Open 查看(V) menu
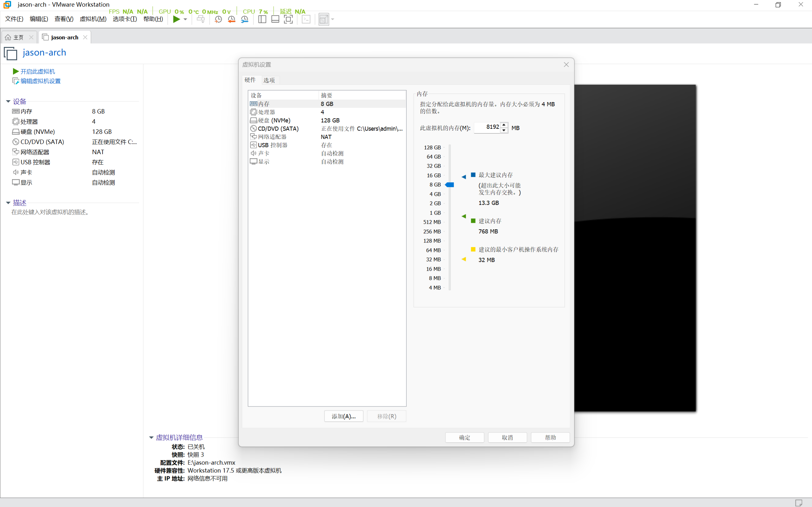Image resolution: width=812 pixels, height=507 pixels. [x=64, y=19]
